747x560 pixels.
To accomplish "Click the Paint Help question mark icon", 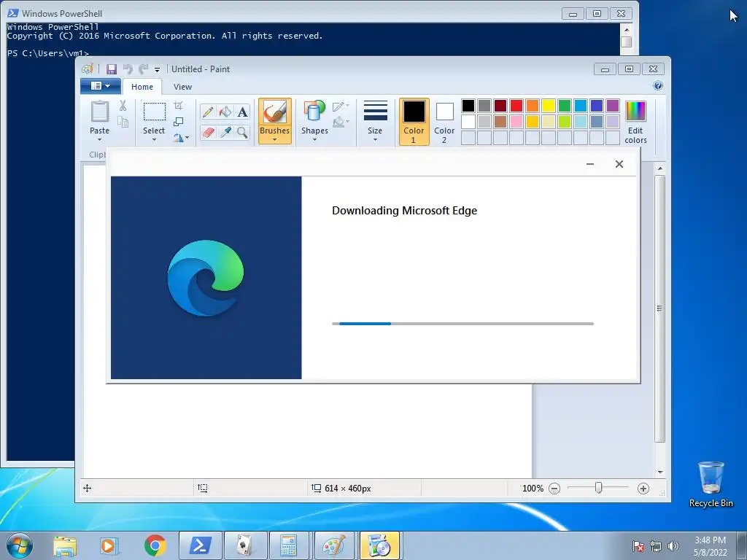I will pos(658,86).
